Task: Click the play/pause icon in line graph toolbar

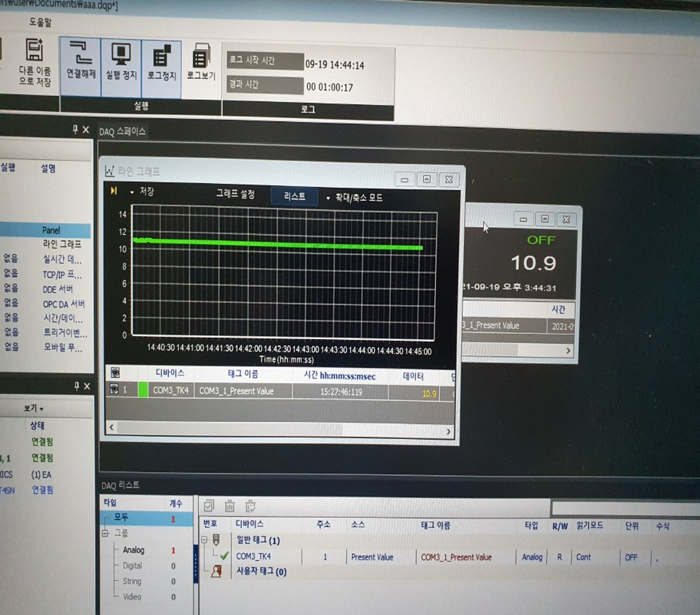Action: click(x=114, y=191)
